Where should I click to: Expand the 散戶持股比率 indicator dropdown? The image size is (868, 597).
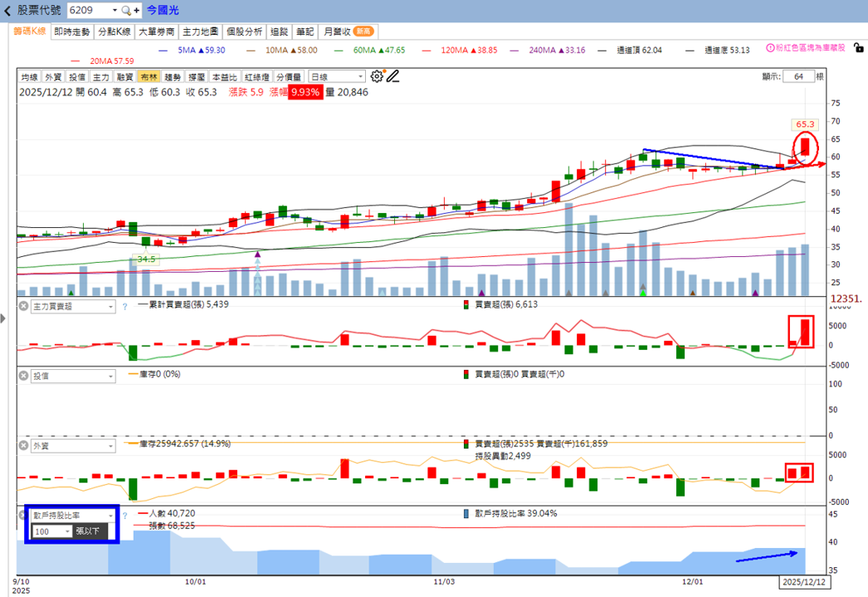[73, 515]
